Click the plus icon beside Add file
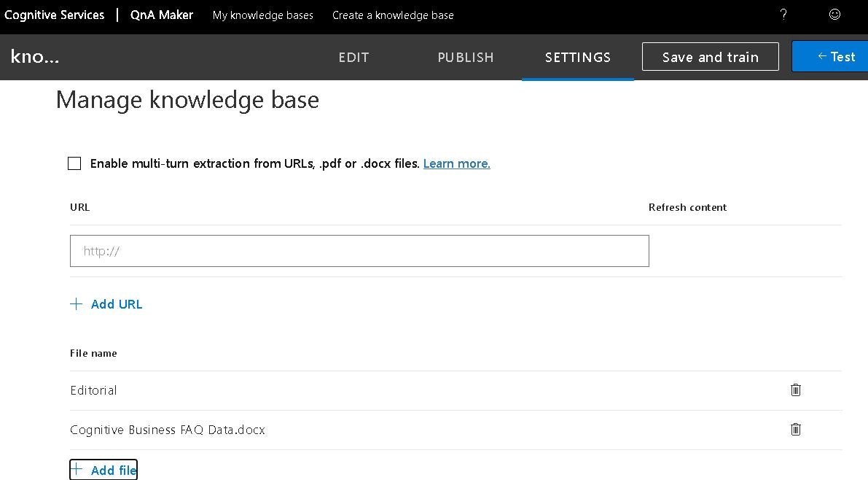Image resolution: width=868 pixels, height=480 pixels. point(77,470)
